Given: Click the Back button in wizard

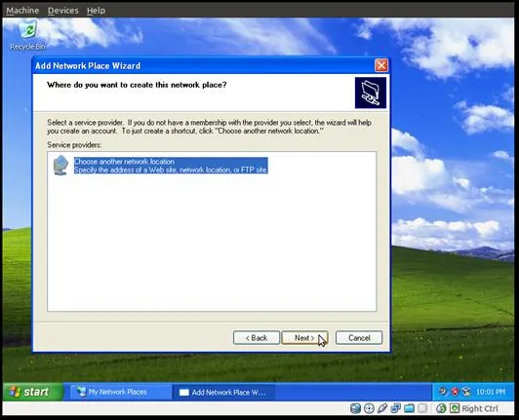Looking at the screenshot, I should click(x=257, y=337).
